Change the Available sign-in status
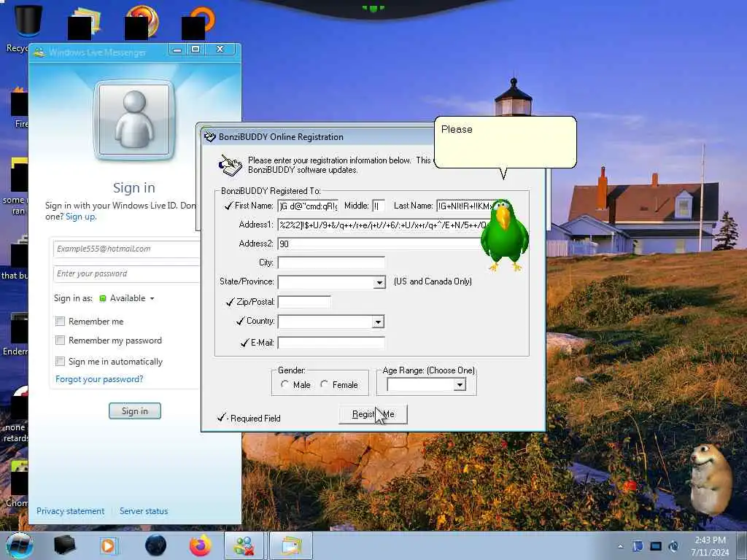This screenshot has width=747, height=560. click(x=127, y=298)
